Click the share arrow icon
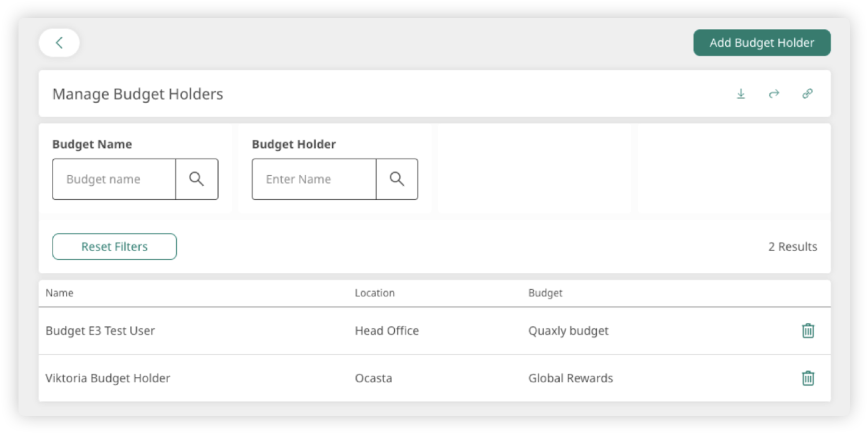The width and height of the screenshot is (868, 434). point(774,94)
